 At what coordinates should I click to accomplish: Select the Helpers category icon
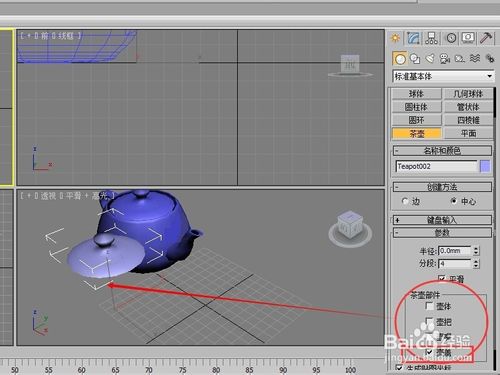click(x=460, y=59)
